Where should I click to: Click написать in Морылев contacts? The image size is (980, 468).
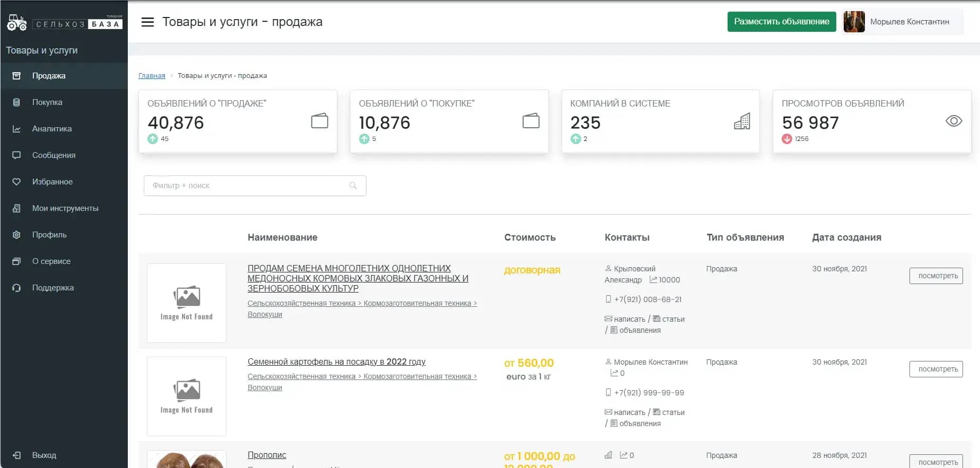coord(629,412)
